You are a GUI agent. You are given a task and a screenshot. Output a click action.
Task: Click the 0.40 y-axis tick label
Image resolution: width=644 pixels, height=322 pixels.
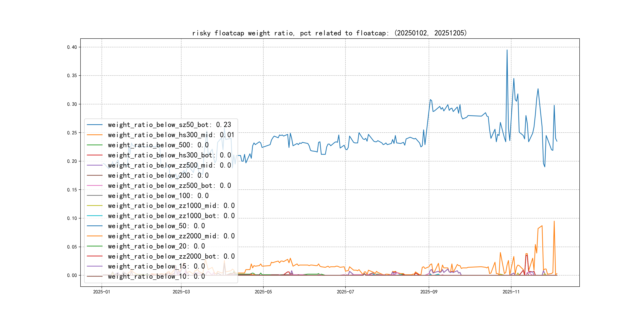coord(72,47)
